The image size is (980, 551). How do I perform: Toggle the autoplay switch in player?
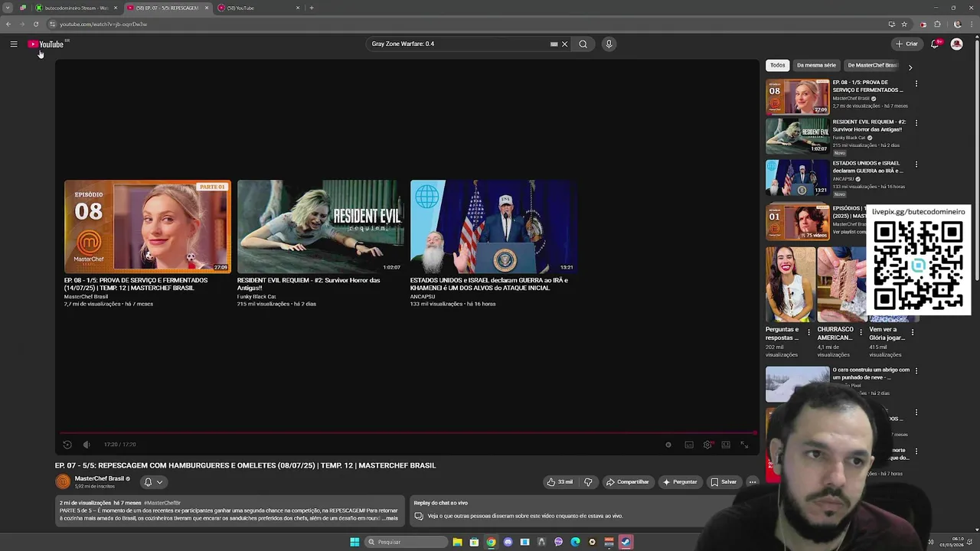pyautogui.click(x=668, y=445)
